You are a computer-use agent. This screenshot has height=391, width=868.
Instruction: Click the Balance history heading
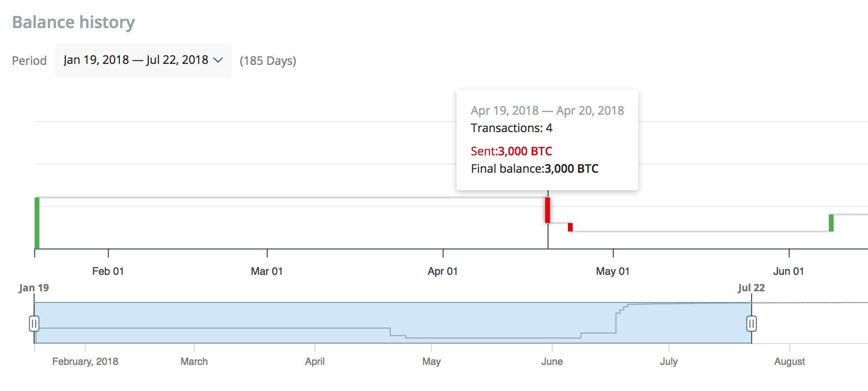pos(73,22)
